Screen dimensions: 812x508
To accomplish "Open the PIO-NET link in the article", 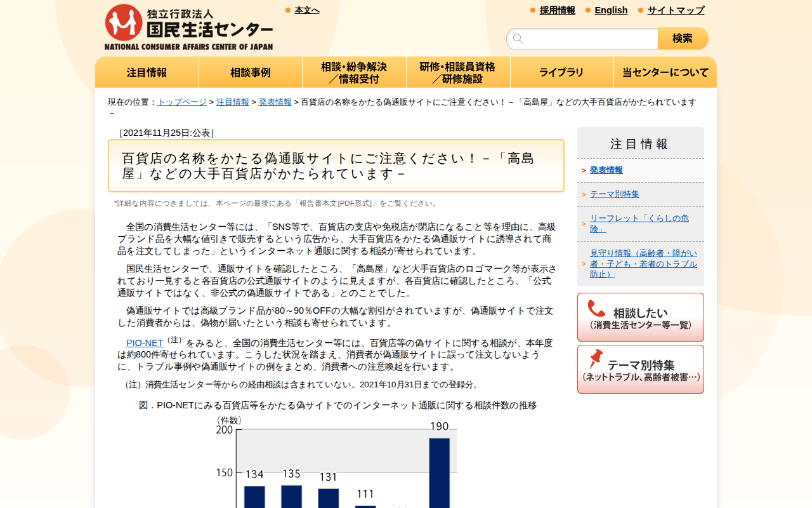I will click(143, 342).
